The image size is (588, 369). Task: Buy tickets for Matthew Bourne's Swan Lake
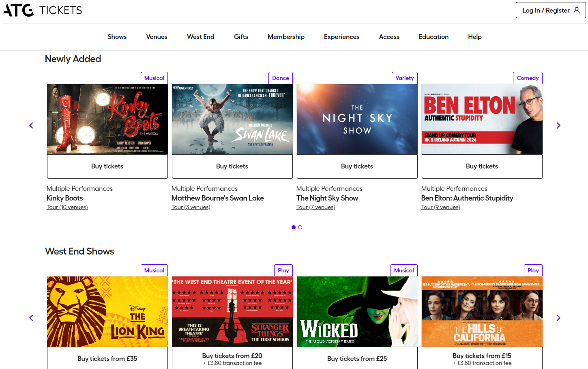coord(232,166)
